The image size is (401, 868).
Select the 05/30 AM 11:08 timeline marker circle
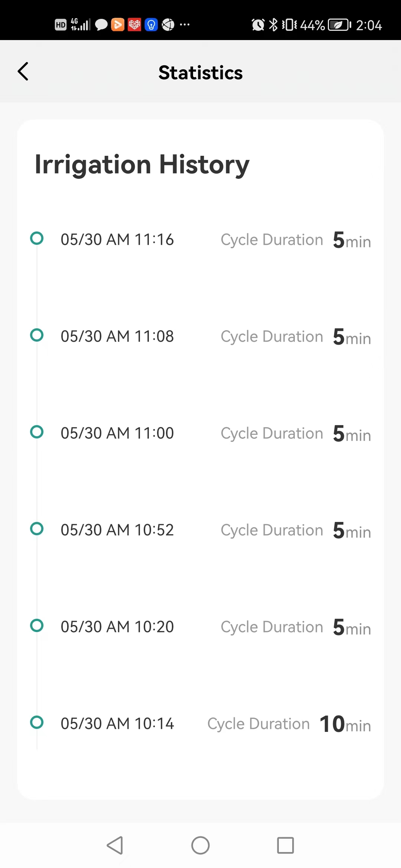point(37,335)
